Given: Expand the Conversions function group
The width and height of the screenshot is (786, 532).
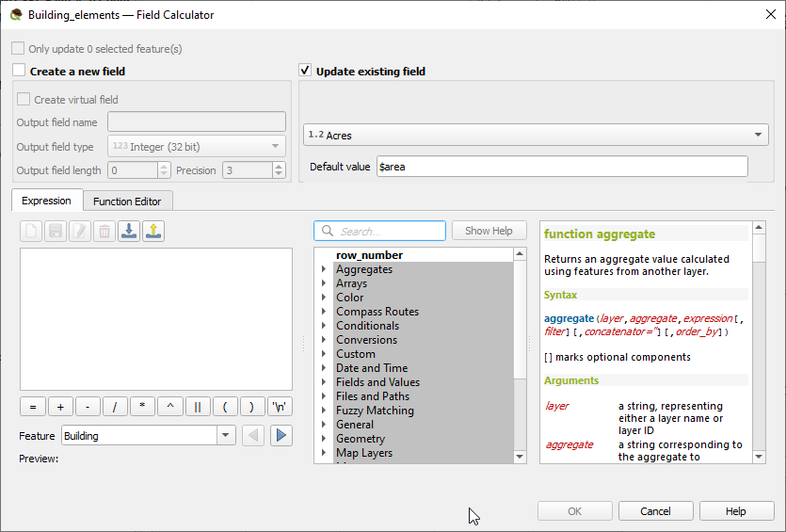Looking at the screenshot, I should [x=324, y=340].
